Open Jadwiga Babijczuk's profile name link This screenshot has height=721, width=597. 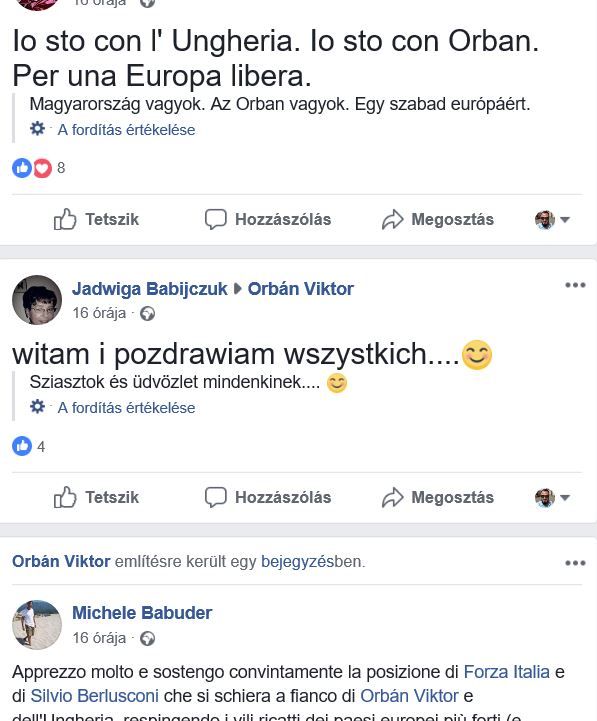pyautogui.click(x=149, y=289)
